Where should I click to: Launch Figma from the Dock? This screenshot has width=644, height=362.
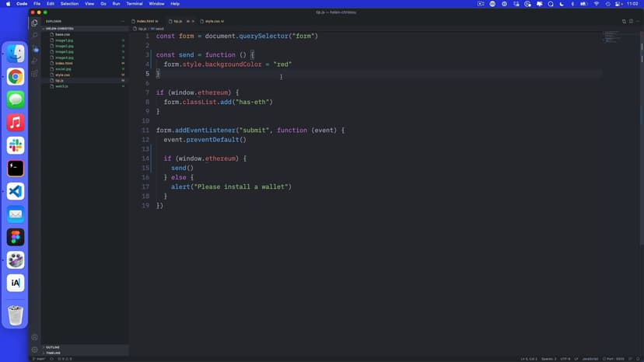(x=16, y=237)
